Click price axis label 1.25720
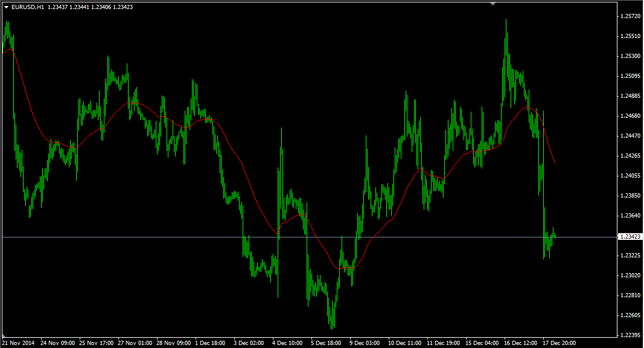644x348 pixels. click(x=631, y=16)
